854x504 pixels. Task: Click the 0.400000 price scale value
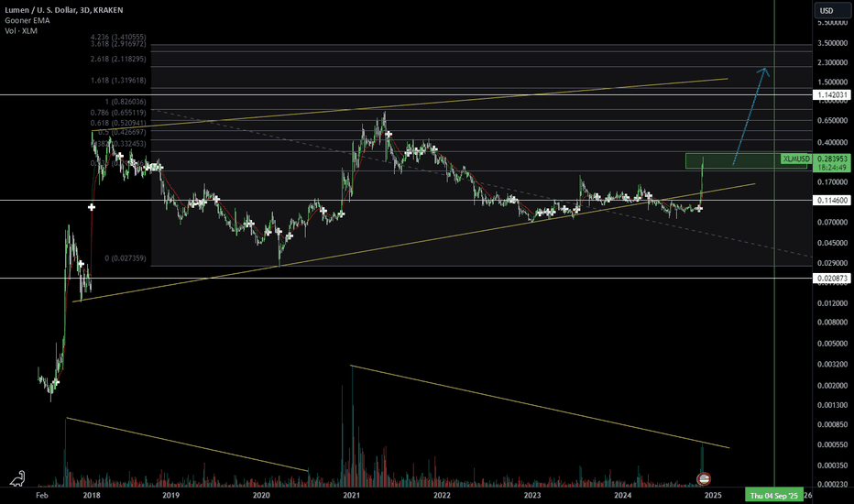pos(832,142)
